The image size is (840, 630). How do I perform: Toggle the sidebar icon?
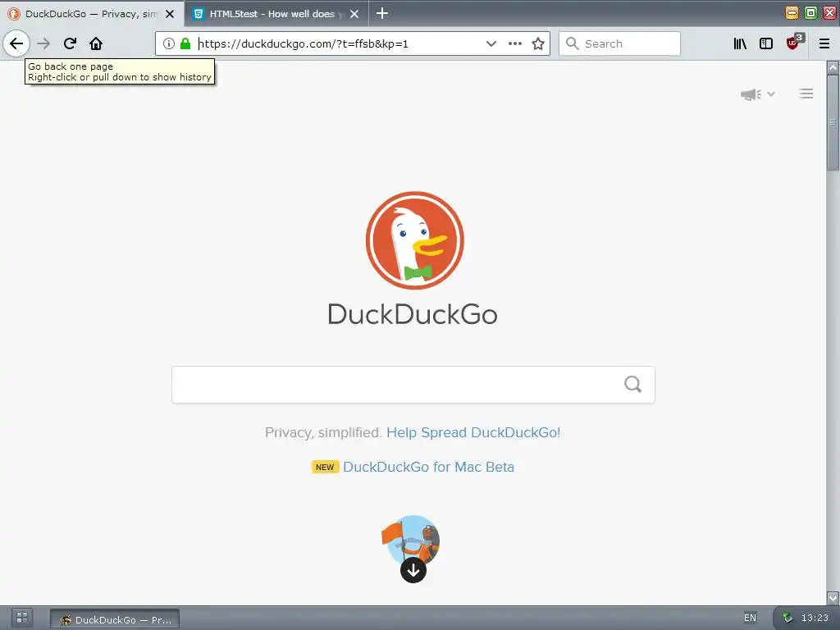coord(766,43)
